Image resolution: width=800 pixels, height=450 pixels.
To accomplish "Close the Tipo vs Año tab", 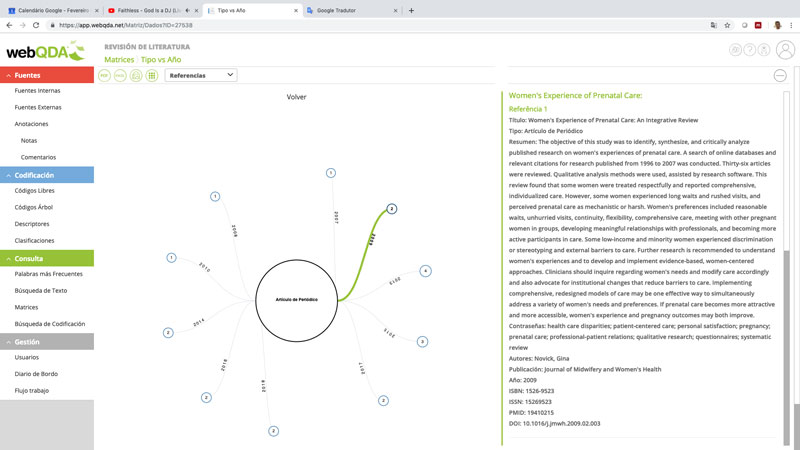I will coord(296,10).
